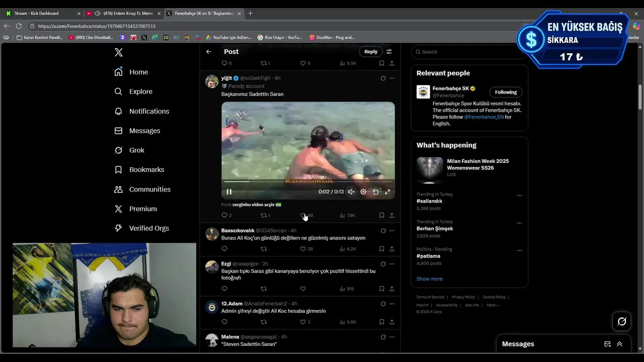Open Communities in sidebar

point(142,190)
